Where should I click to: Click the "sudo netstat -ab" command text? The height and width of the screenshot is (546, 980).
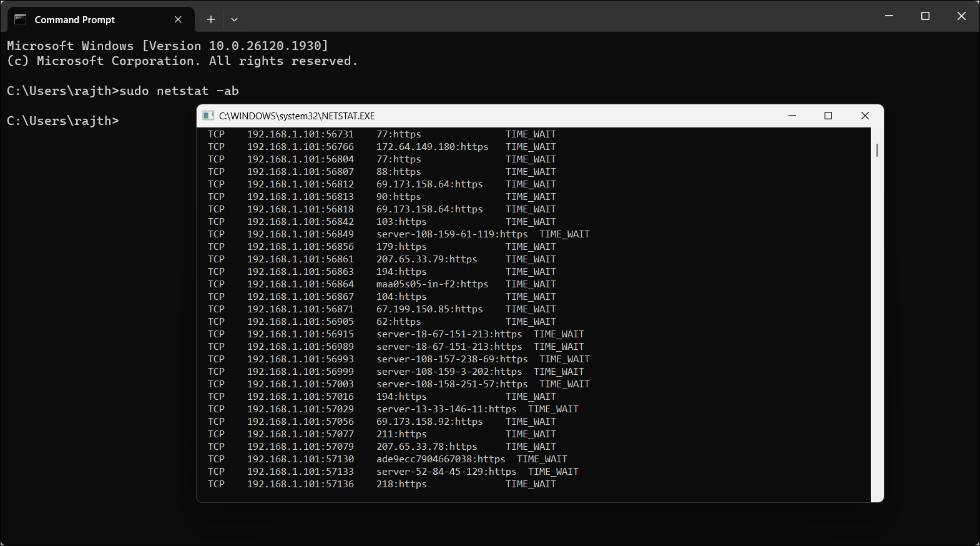point(179,91)
